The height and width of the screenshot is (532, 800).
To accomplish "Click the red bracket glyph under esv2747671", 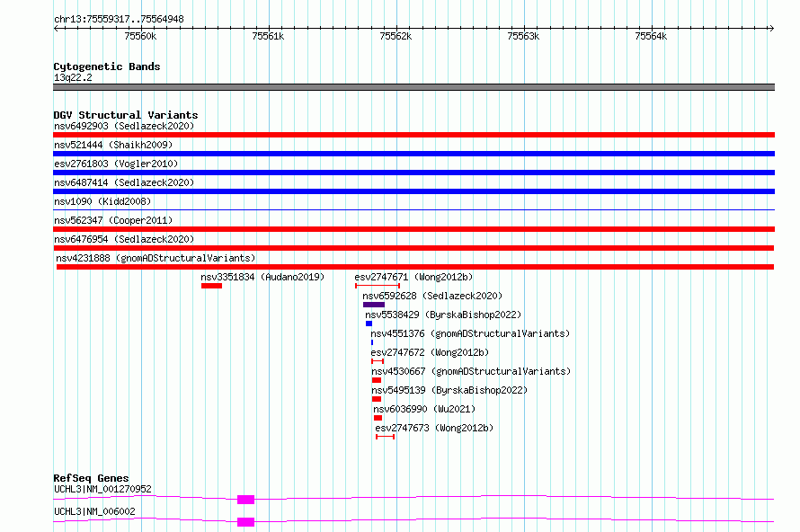I will (x=377, y=286).
